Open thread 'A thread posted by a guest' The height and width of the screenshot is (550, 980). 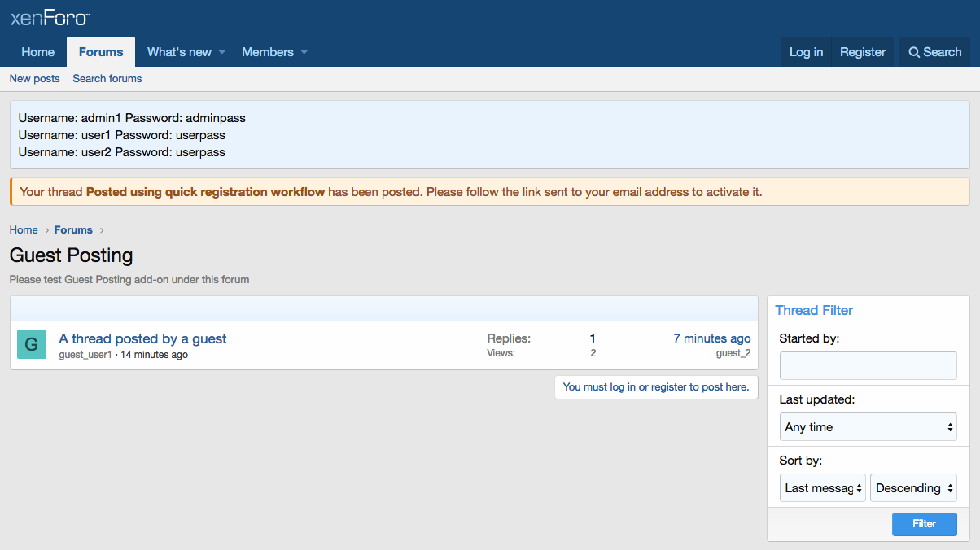[143, 338]
